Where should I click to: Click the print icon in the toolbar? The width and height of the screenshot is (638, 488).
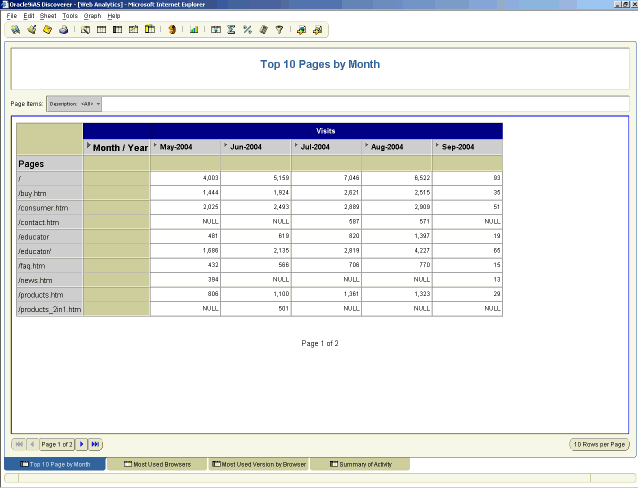tap(63, 30)
